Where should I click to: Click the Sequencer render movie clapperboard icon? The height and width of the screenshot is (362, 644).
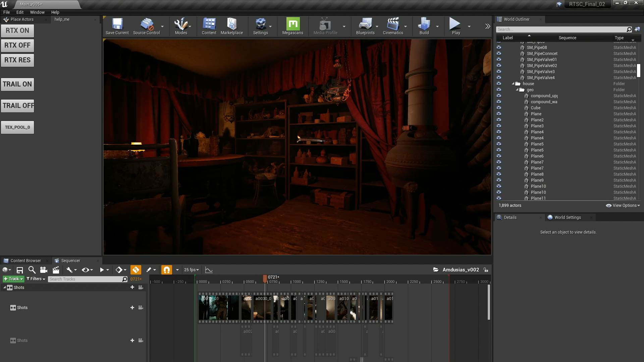[x=56, y=270]
